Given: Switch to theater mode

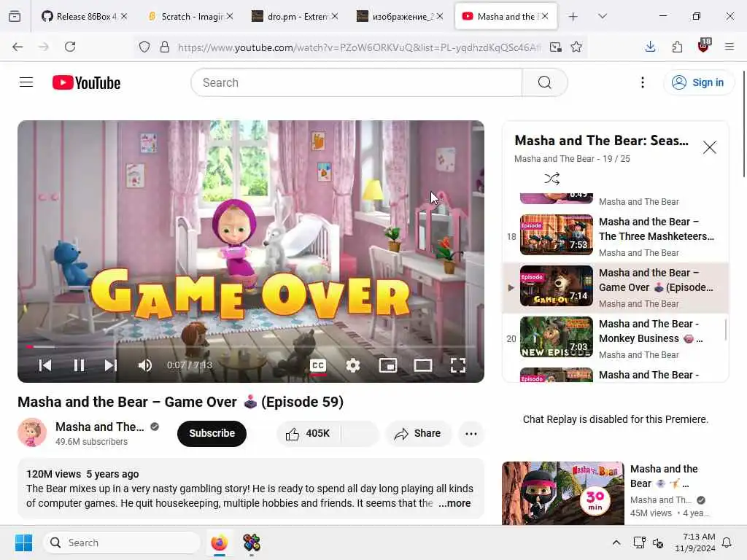Looking at the screenshot, I should tap(422, 365).
